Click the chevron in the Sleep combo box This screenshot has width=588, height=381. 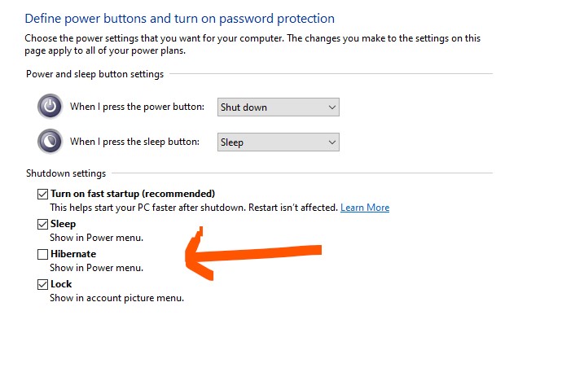pyautogui.click(x=332, y=142)
